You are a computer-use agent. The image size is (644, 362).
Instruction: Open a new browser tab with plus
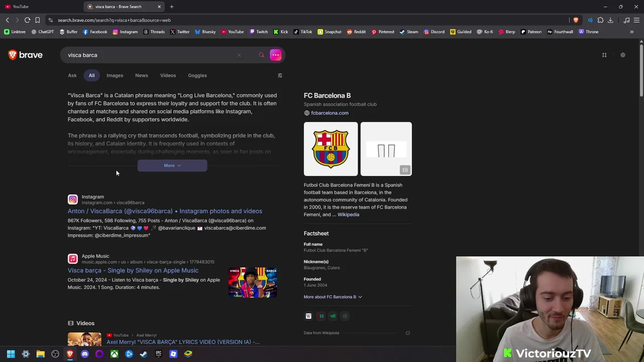[x=172, y=7]
